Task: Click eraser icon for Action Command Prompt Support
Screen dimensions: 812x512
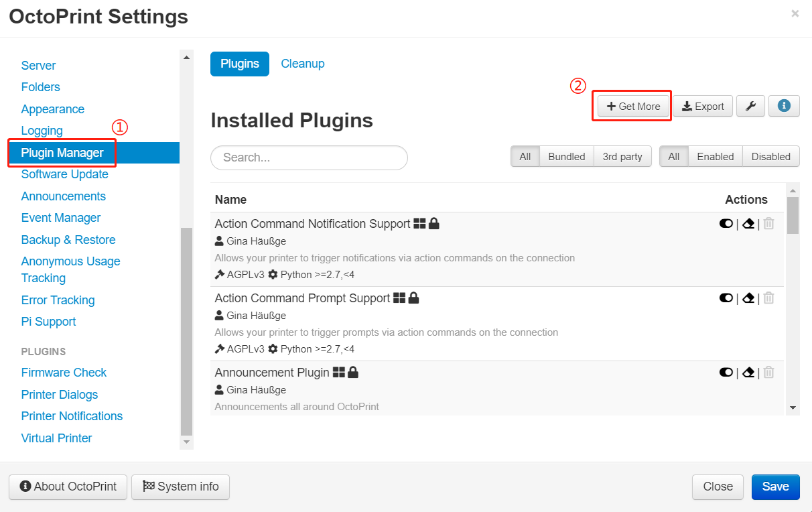Action: point(749,298)
